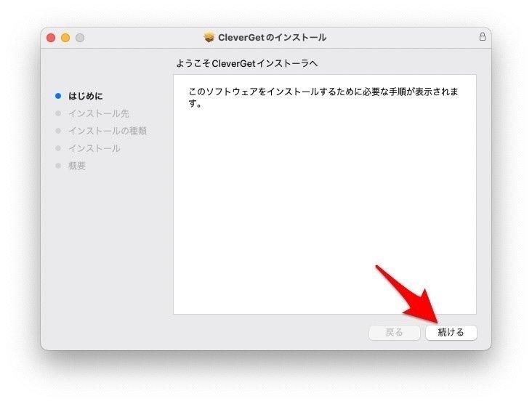Select the 概要 summary step

pos(77,166)
